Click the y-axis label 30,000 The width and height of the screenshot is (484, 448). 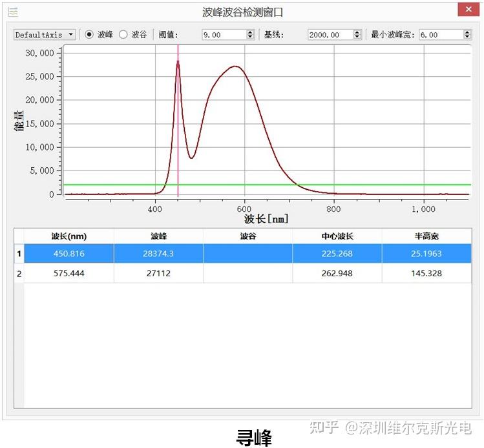[x=39, y=53]
